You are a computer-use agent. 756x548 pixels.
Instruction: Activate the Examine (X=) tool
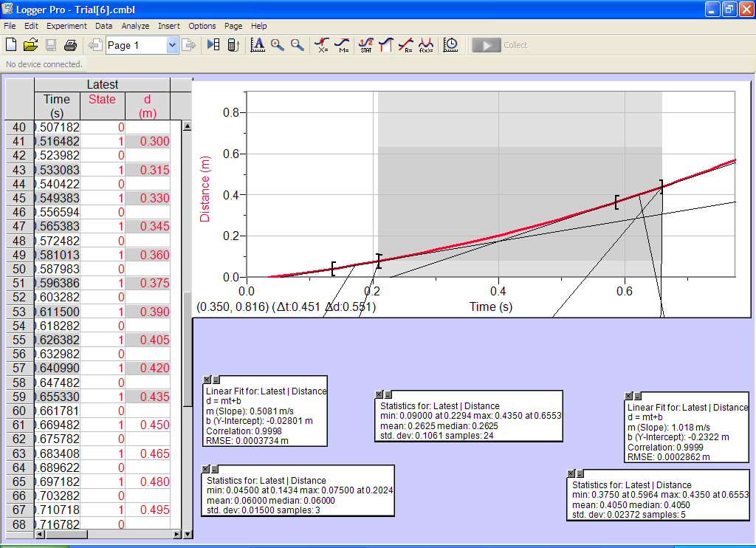pos(322,45)
